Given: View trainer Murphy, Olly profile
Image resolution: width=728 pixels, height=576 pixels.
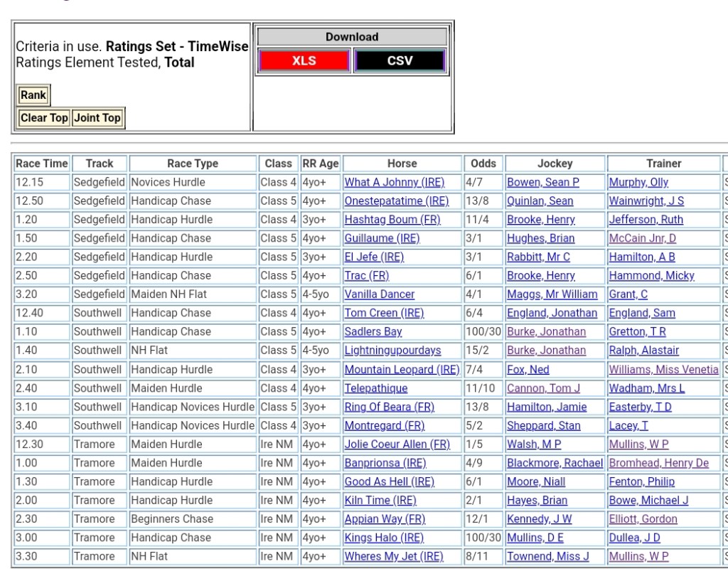Looking at the screenshot, I should 638,183.
